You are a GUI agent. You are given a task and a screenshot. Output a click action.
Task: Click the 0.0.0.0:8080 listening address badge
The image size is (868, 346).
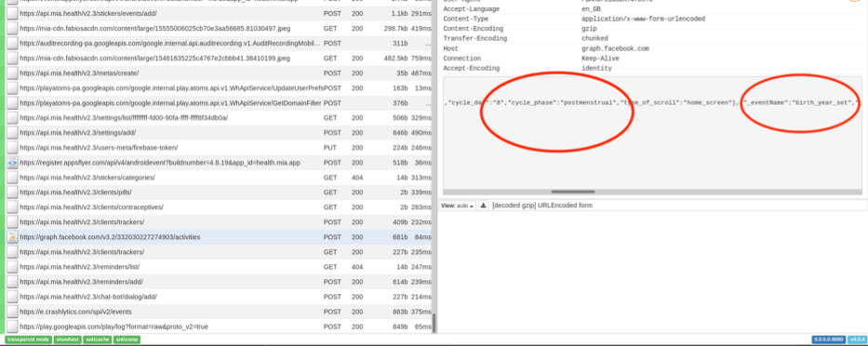(x=828, y=339)
